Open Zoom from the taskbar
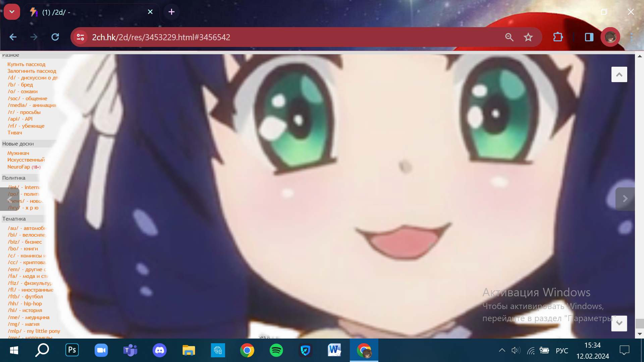 click(101, 350)
